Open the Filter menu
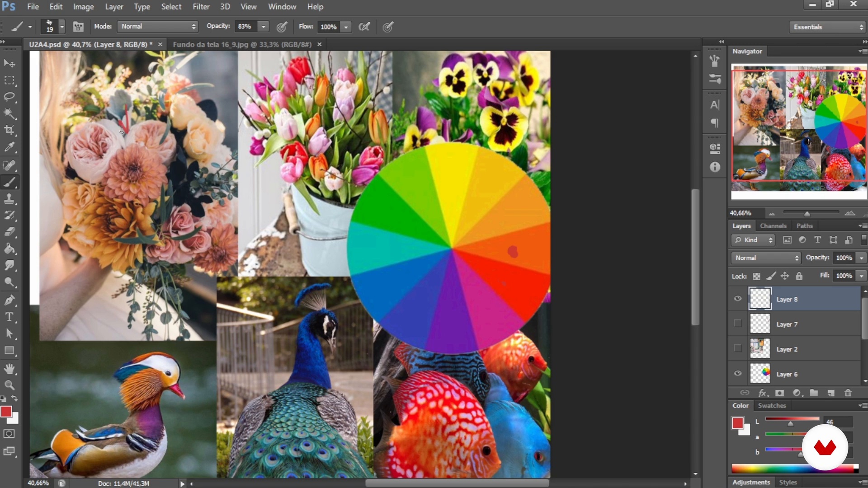868x488 pixels. coord(201,7)
